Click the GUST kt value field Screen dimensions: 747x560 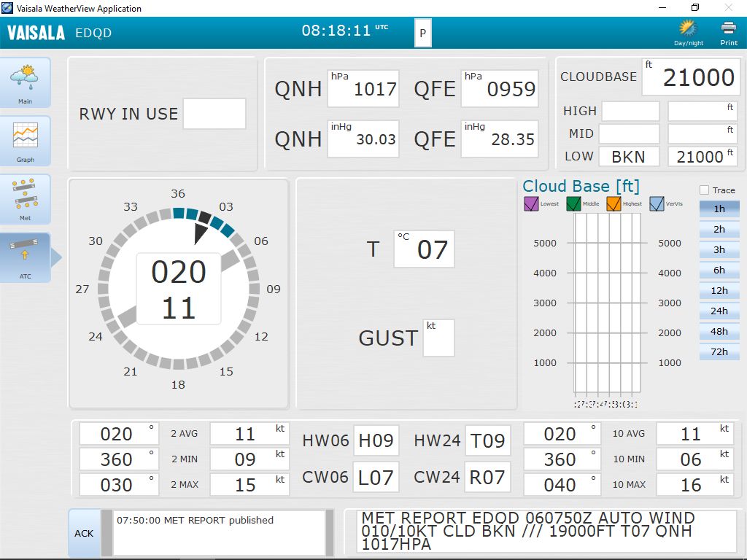pyautogui.click(x=438, y=338)
